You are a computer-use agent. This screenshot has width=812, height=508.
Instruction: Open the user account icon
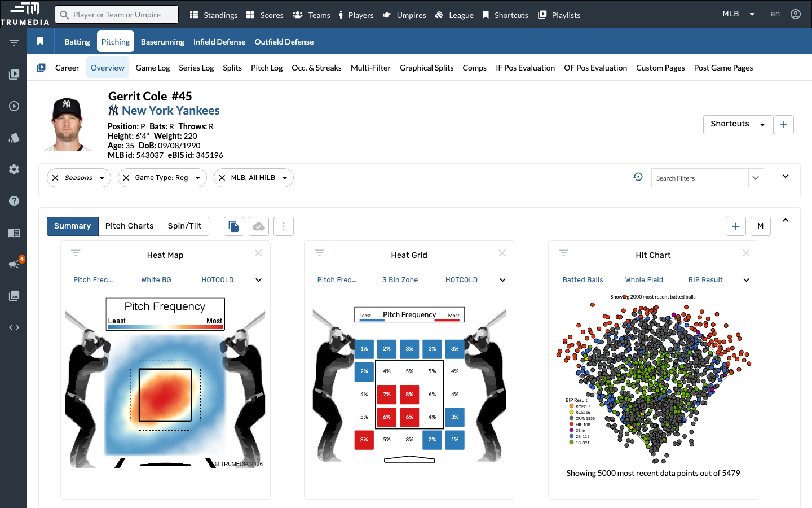click(796, 14)
